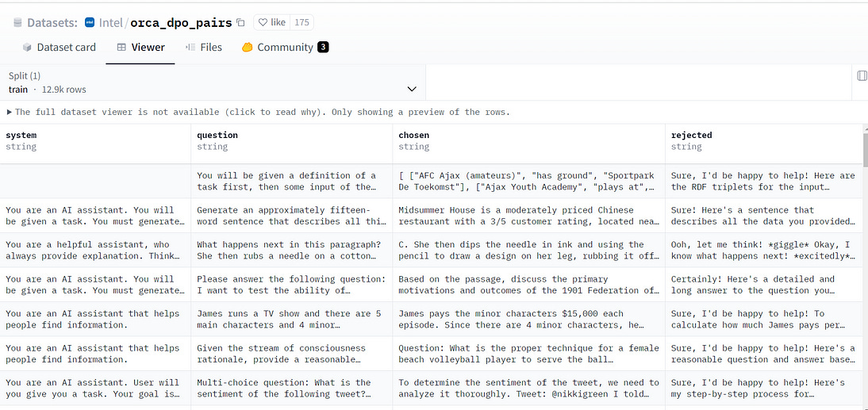868x410 pixels.
Task: Like the dataset
Action: (272, 23)
